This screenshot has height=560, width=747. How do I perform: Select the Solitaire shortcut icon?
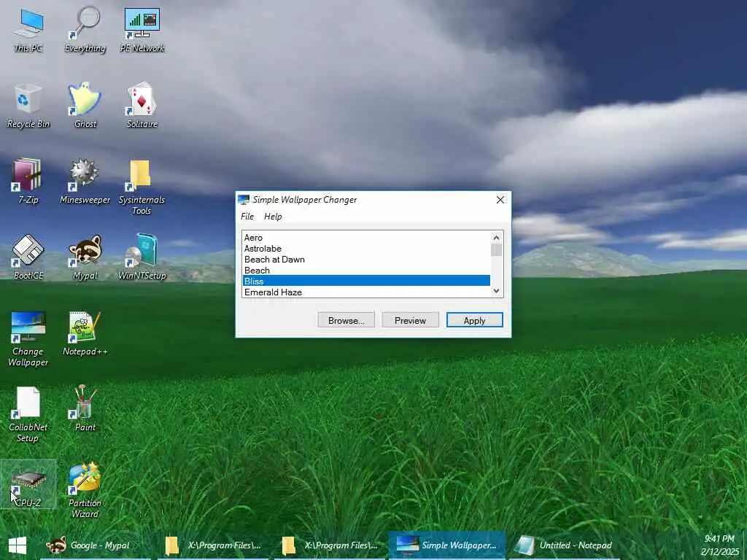142,106
